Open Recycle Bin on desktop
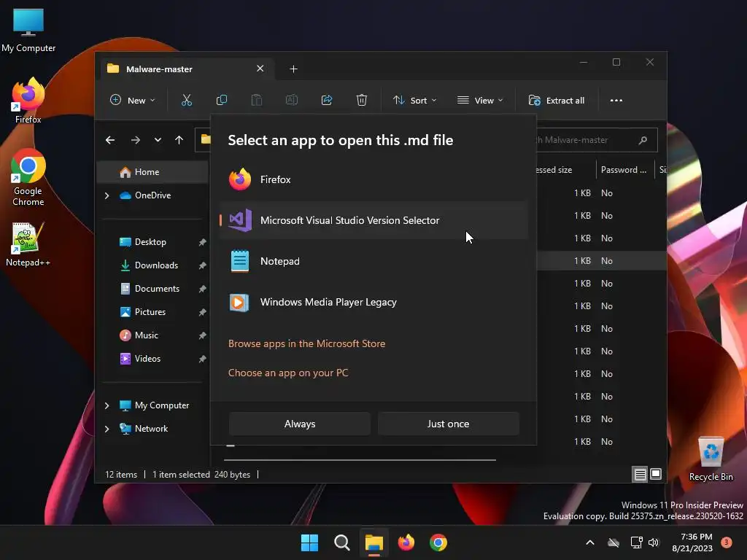 (711, 459)
